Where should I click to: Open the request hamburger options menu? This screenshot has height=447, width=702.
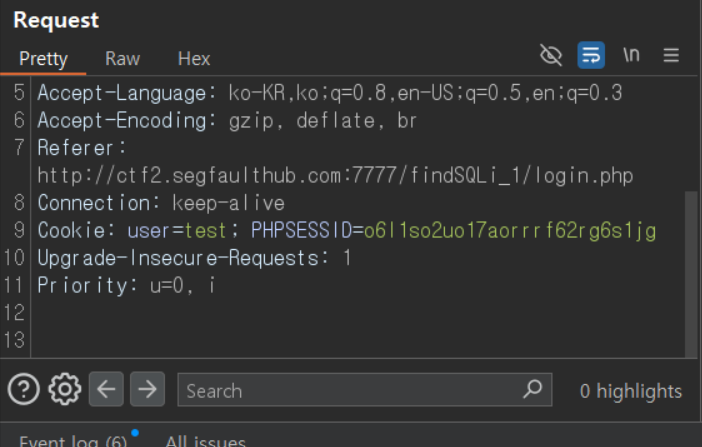tap(671, 55)
